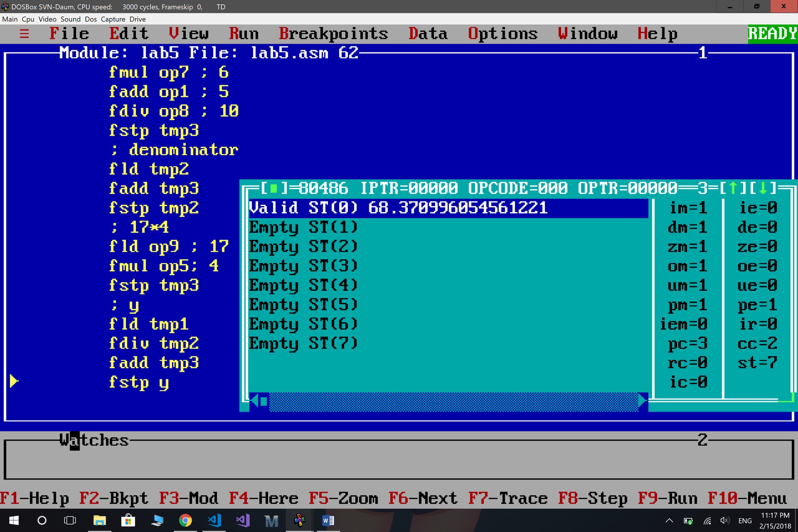798x532 pixels.
Task: Open the system menu (≡) icon
Action: point(24,34)
